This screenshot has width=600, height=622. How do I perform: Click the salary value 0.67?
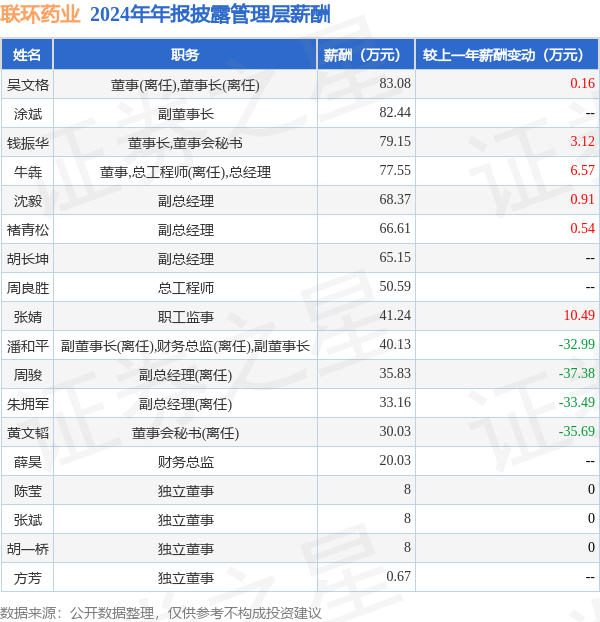point(398,576)
